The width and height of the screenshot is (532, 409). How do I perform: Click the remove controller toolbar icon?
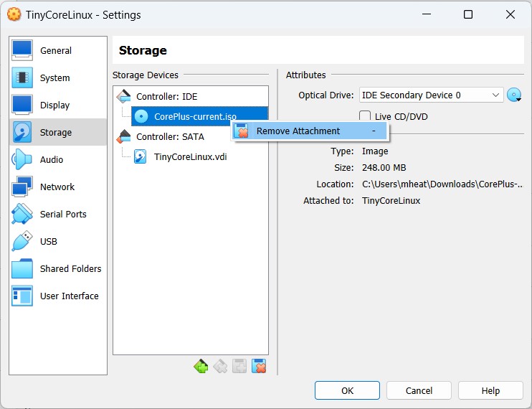[221, 366]
